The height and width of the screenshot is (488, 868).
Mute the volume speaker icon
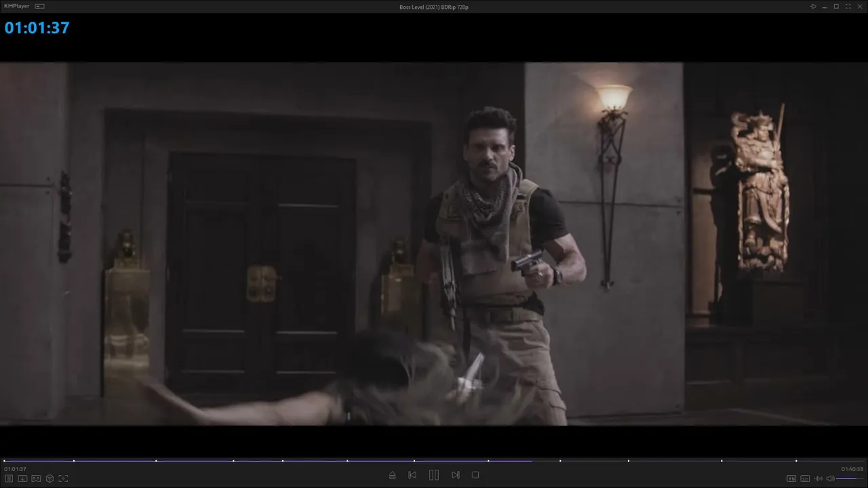830,479
